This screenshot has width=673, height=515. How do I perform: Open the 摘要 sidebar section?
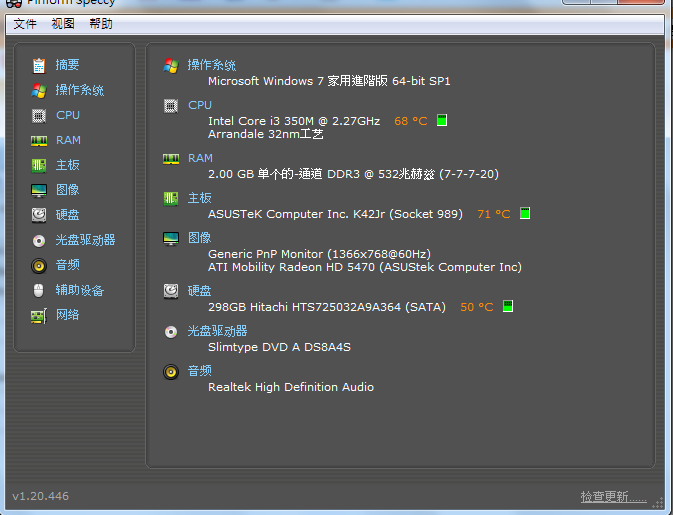(67, 65)
